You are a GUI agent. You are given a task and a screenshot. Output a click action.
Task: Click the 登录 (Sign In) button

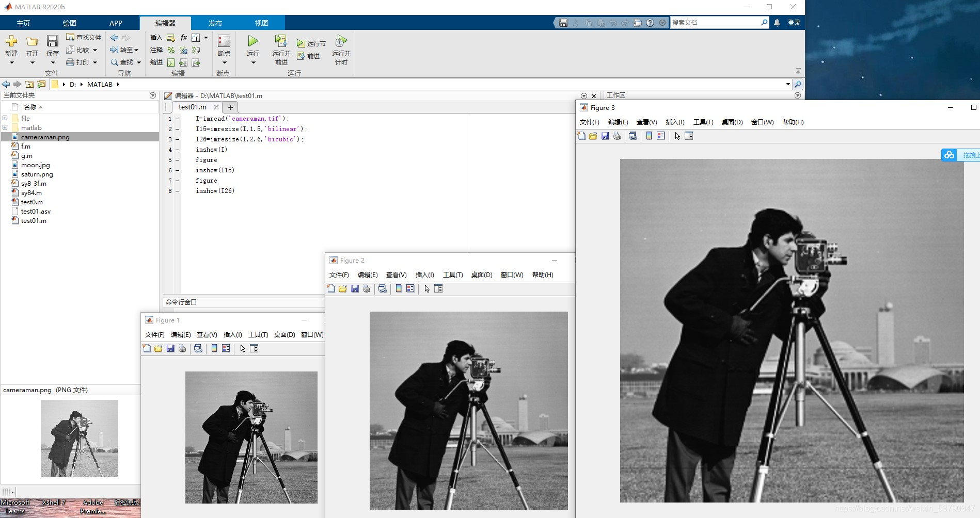click(794, 23)
